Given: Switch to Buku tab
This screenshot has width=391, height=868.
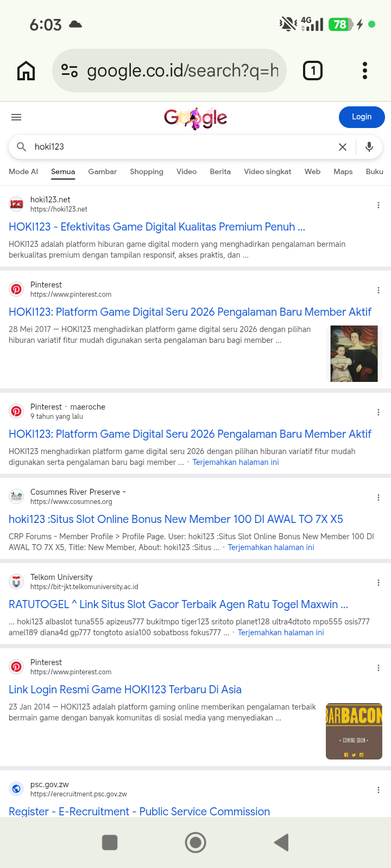Looking at the screenshot, I should click(x=375, y=171).
